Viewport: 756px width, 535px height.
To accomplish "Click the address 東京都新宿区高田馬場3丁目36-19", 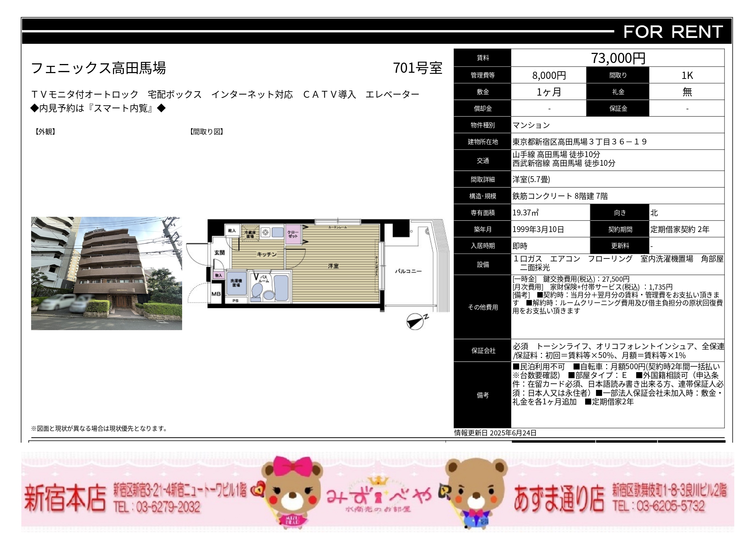I will 579,142.
